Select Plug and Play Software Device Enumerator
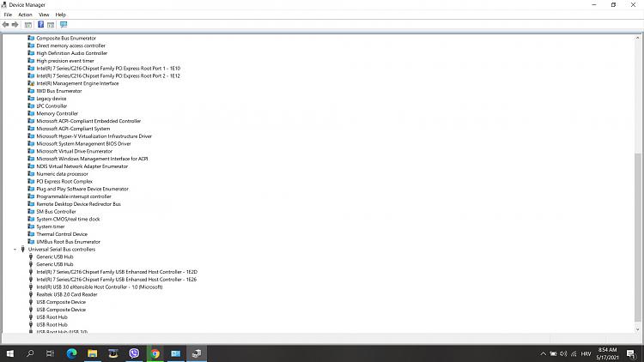The width and height of the screenshot is (644, 362). [x=82, y=189]
